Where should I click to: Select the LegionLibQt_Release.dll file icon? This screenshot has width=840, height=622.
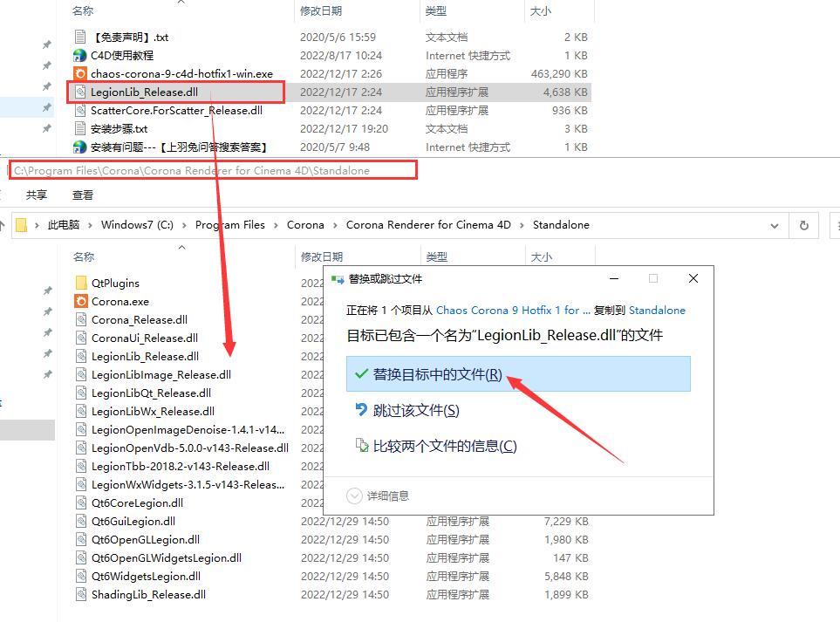81,393
